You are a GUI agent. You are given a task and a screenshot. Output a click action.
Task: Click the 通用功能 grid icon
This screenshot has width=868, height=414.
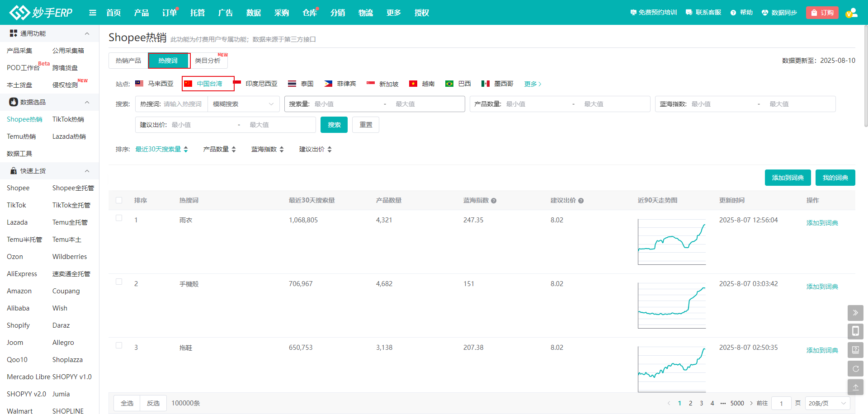14,33
